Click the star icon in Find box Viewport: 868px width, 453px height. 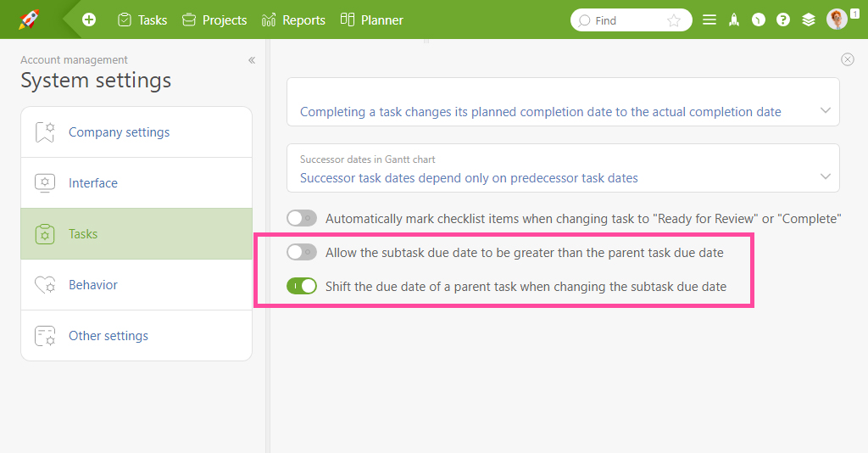[x=674, y=20]
